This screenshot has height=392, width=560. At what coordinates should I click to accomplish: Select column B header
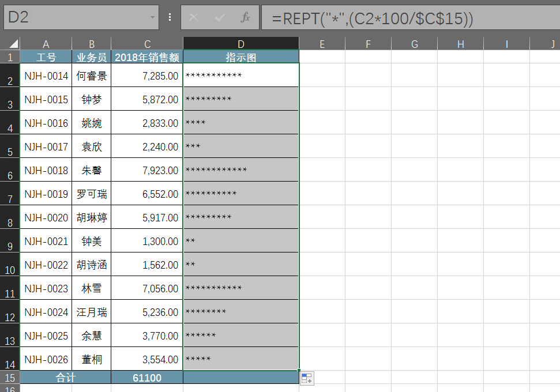(92, 44)
